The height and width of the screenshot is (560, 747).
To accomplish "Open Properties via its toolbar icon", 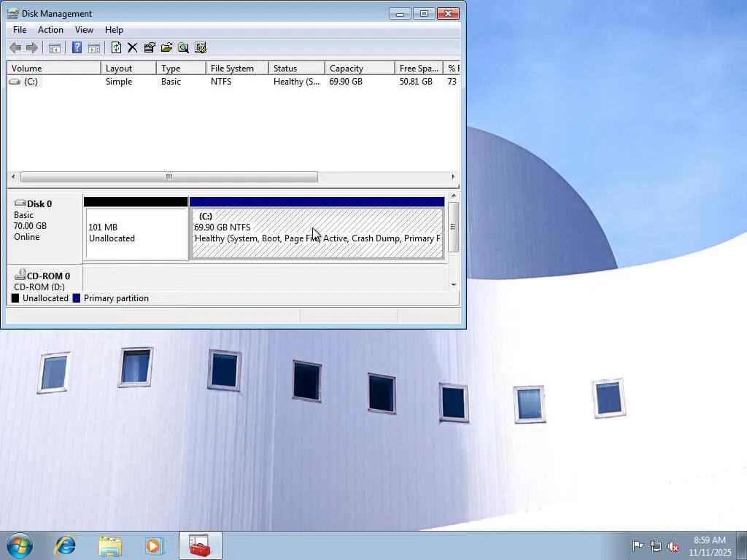I will pyautogui.click(x=150, y=47).
